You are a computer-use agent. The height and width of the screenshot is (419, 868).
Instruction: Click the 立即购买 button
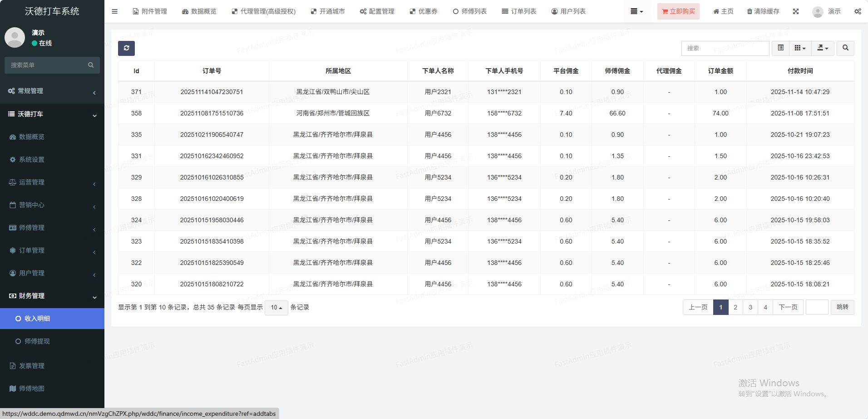678,11
